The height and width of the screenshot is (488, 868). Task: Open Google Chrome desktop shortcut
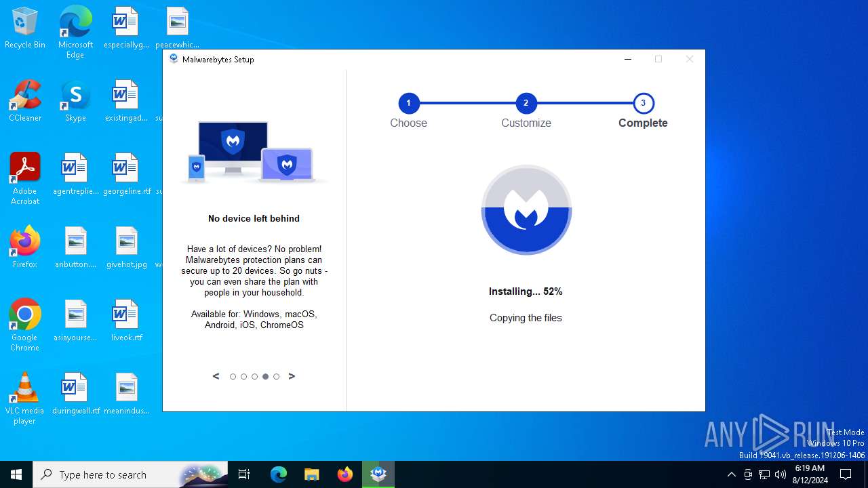click(25, 325)
